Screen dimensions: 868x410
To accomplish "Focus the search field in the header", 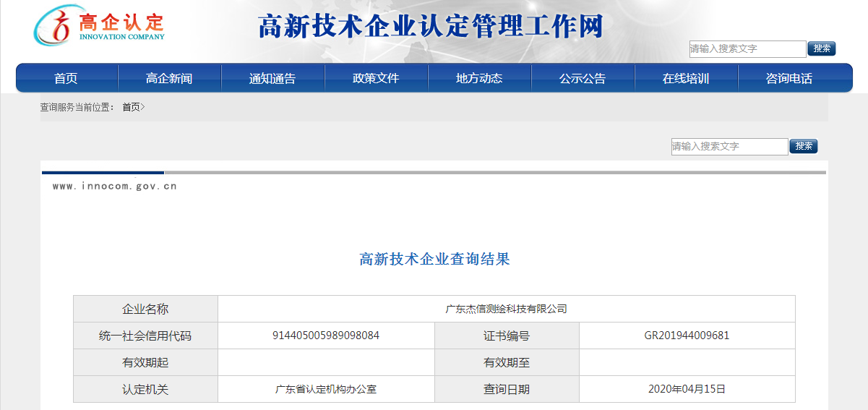I will tap(747, 48).
